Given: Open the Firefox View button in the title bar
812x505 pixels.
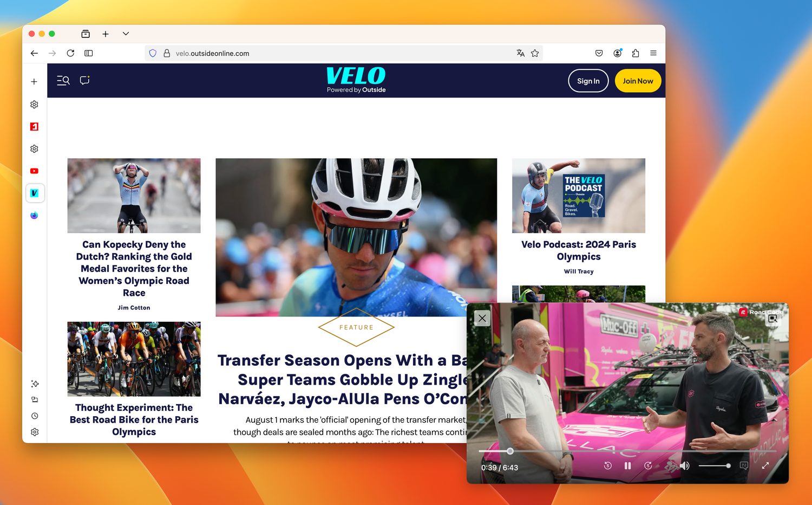Looking at the screenshot, I should (x=86, y=34).
